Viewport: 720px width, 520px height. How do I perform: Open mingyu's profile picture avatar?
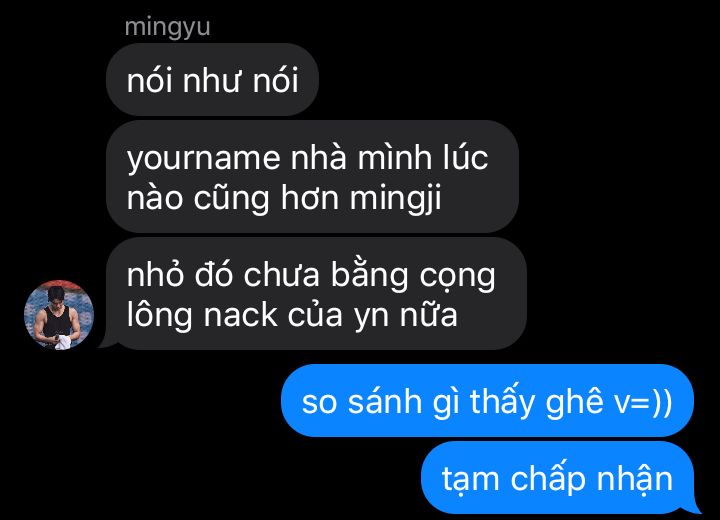(x=59, y=315)
